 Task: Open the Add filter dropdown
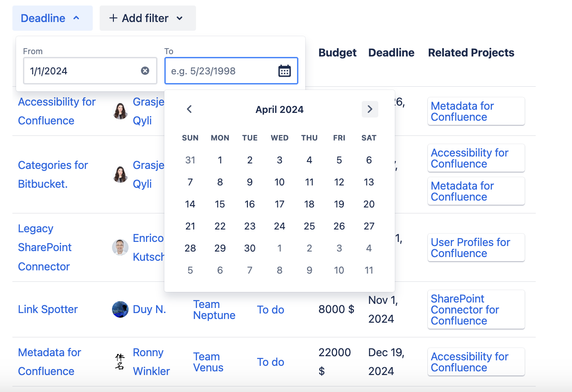click(x=147, y=18)
